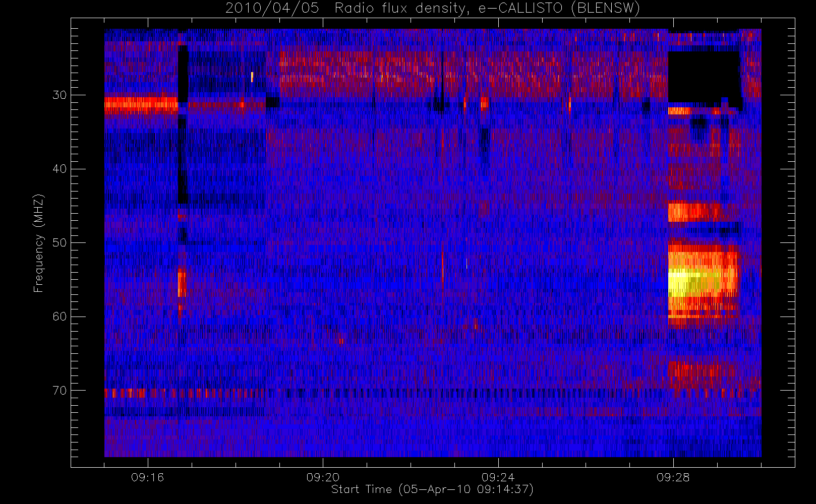This screenshot has height=504, width=816.
Task: Click the 70 frequency tick label
Action: point(60,390)
